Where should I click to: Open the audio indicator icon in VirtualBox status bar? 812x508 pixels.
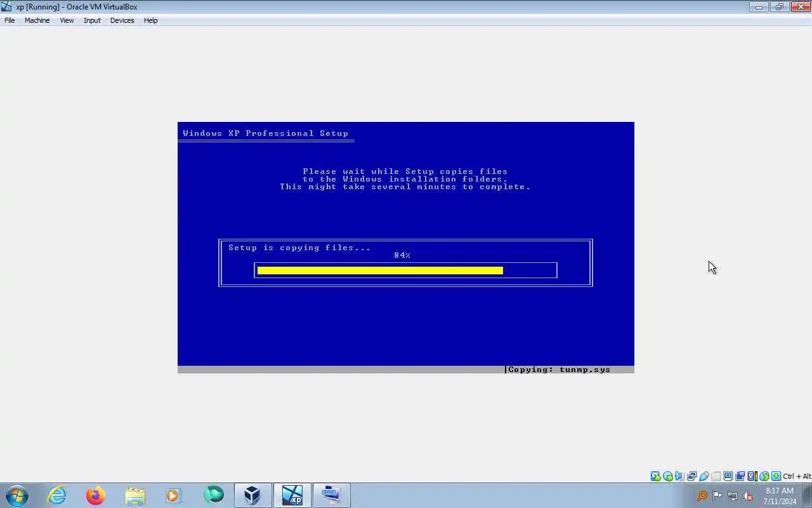point(679,476)
